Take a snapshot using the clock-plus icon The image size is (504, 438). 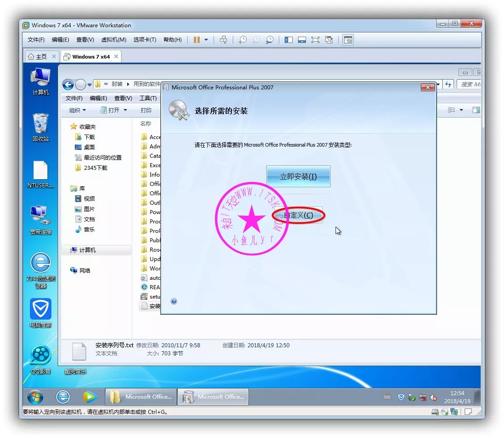pyautogui.click(x=242, y=40)
